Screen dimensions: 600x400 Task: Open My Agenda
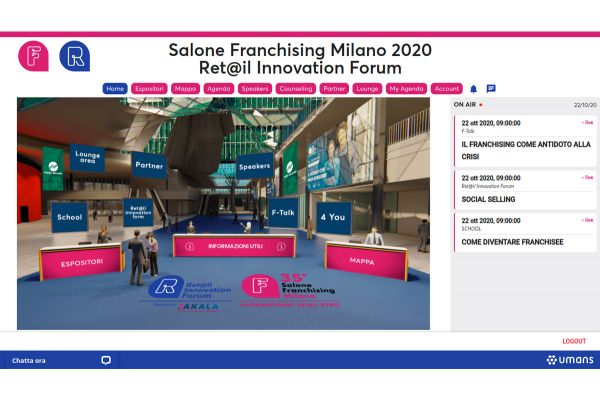pyautogui.click(x=406, y=89)
